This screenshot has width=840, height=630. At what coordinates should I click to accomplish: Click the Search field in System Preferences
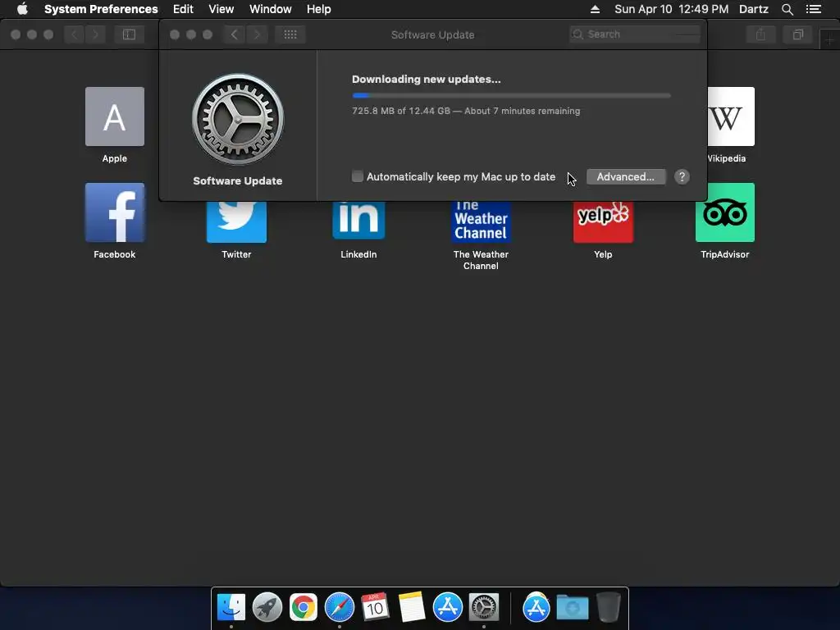pyautogui.click(x=635, y=34)
